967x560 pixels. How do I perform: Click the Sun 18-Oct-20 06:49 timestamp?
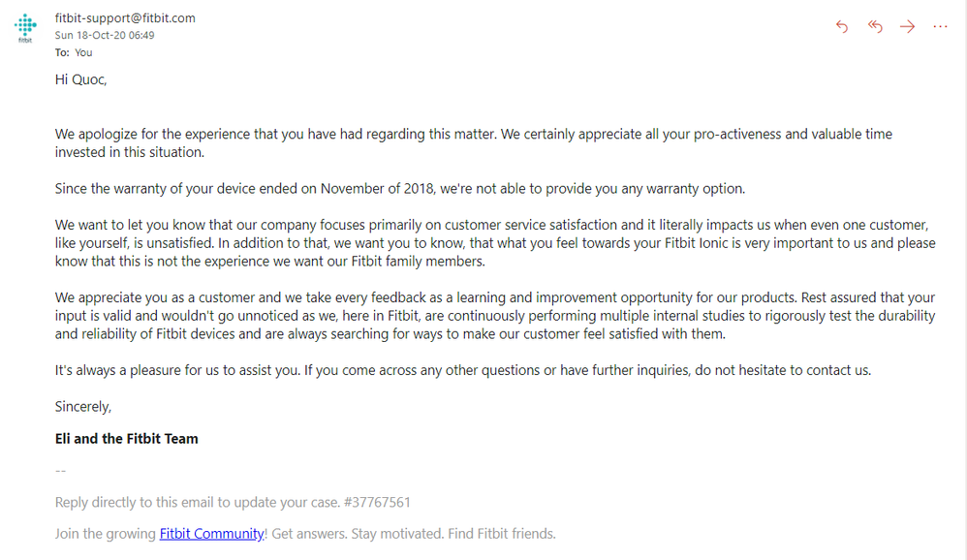pyautogui.click(x=105, y=35)
